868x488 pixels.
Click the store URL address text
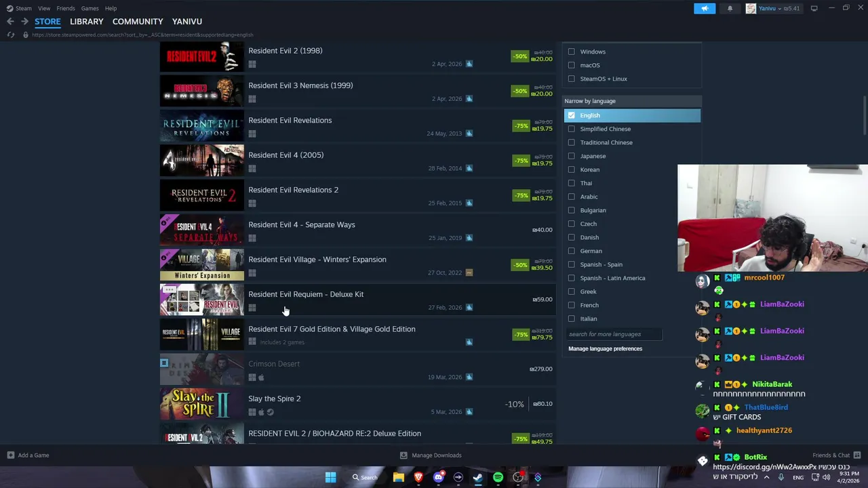pyautogui.click(x=142, y=35)
